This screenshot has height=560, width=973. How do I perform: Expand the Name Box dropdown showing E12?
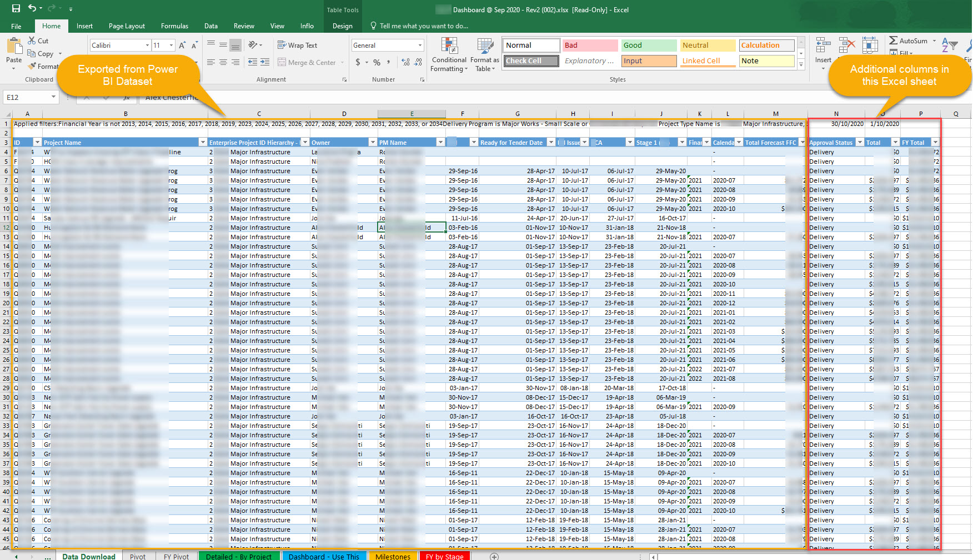(x=53, y=97)
